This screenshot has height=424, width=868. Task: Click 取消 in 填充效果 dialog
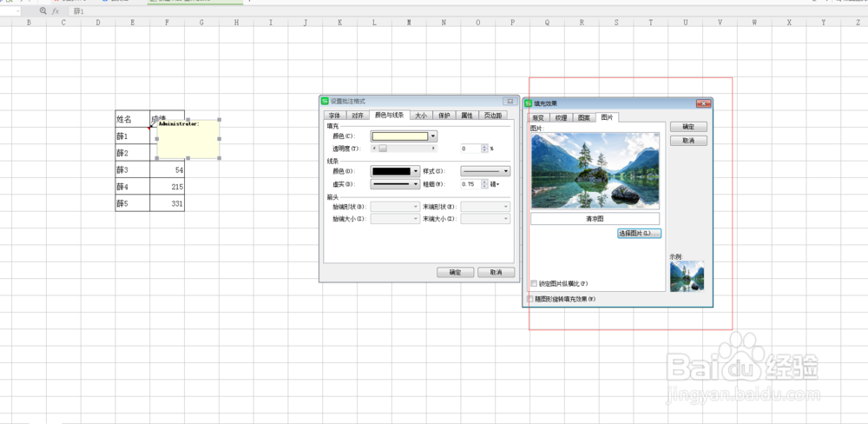point(688,141)
